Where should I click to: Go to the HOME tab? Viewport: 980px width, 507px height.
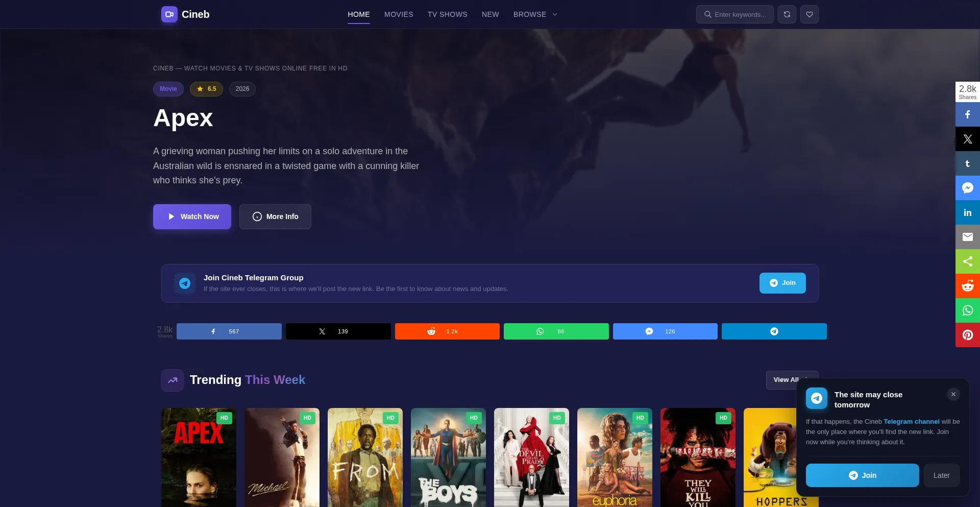pyautogui.click(x=359, y=14)
